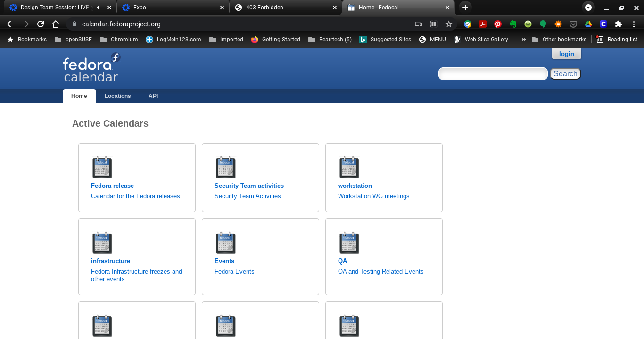
Task: Click the browser forward arrow
Action: 25,24
